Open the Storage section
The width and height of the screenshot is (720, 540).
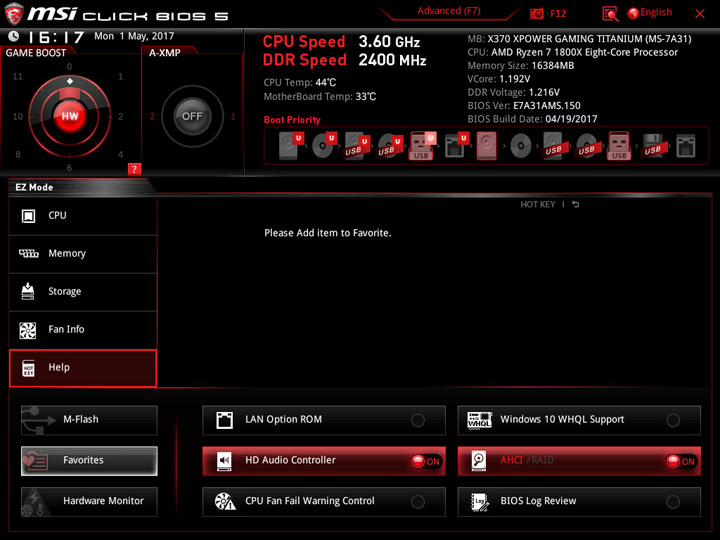(83, 292)
